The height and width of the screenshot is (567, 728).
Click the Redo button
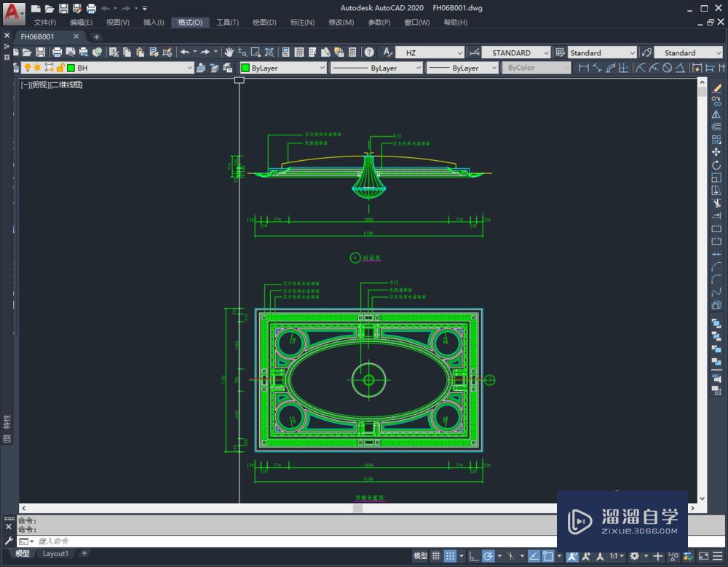click(x=206, y=52)
